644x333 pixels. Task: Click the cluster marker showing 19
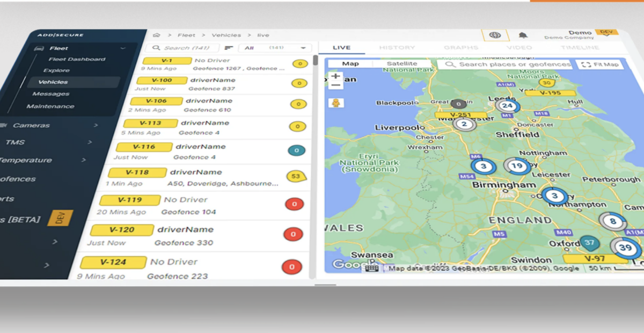coord(517,166)
